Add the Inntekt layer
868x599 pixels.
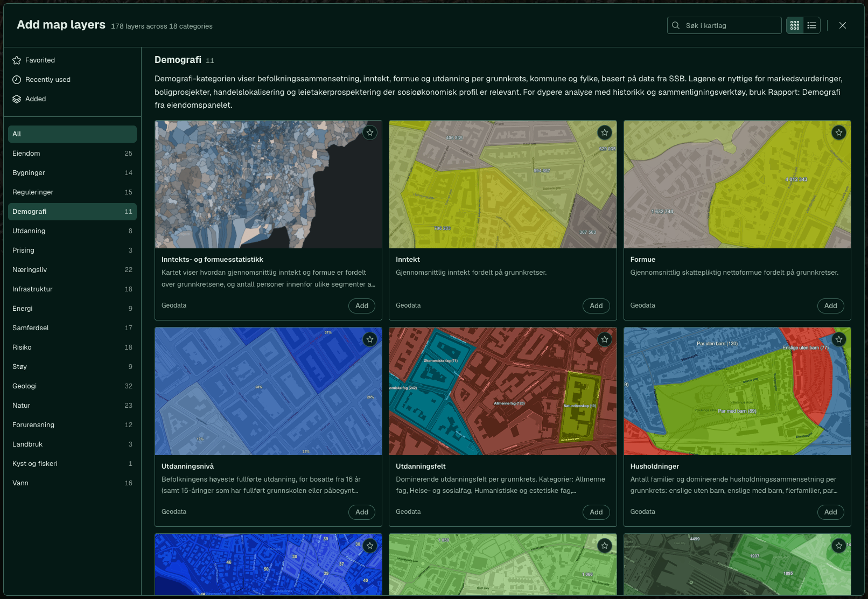point(596,306)
